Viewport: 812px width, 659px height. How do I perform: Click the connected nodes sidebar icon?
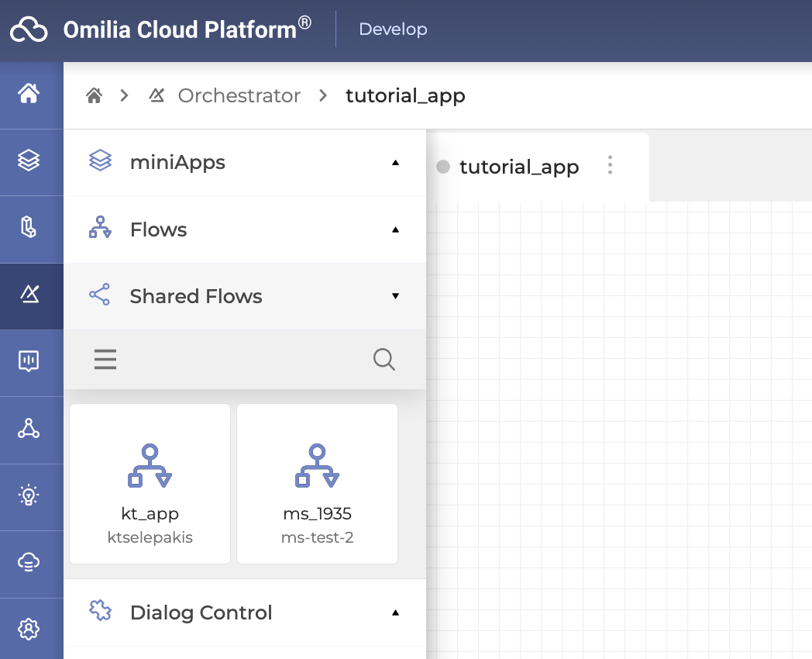29,429
